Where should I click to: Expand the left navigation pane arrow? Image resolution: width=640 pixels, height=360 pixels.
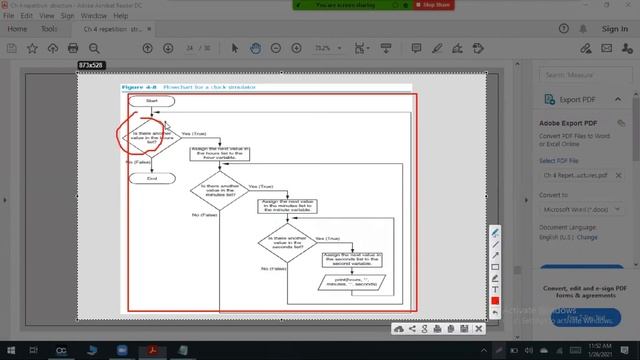[x=5, y=200]
